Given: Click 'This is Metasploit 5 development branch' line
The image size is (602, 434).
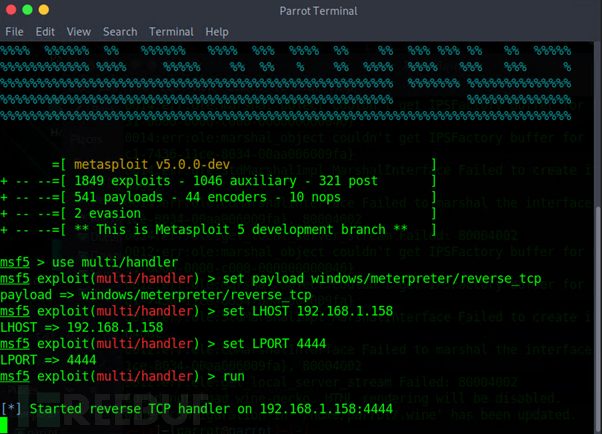Looking at the screenshot, I should click(x=241, y=230).
